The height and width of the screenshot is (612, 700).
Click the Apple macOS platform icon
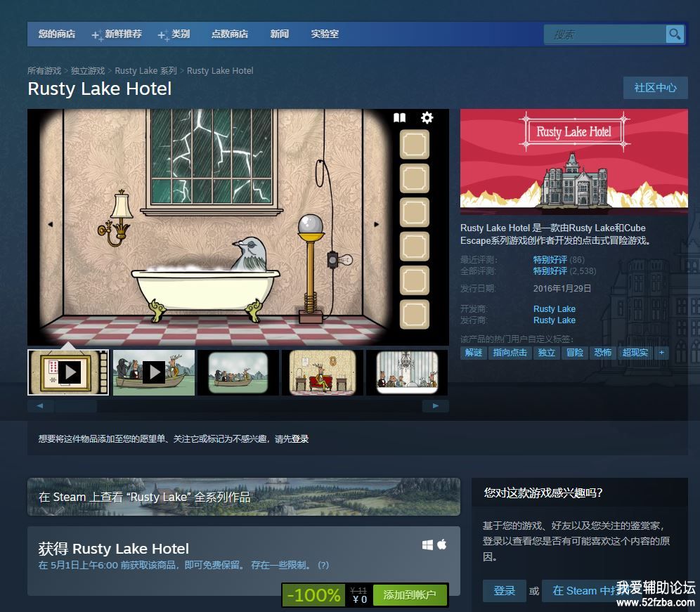click(x=442, y=545)
